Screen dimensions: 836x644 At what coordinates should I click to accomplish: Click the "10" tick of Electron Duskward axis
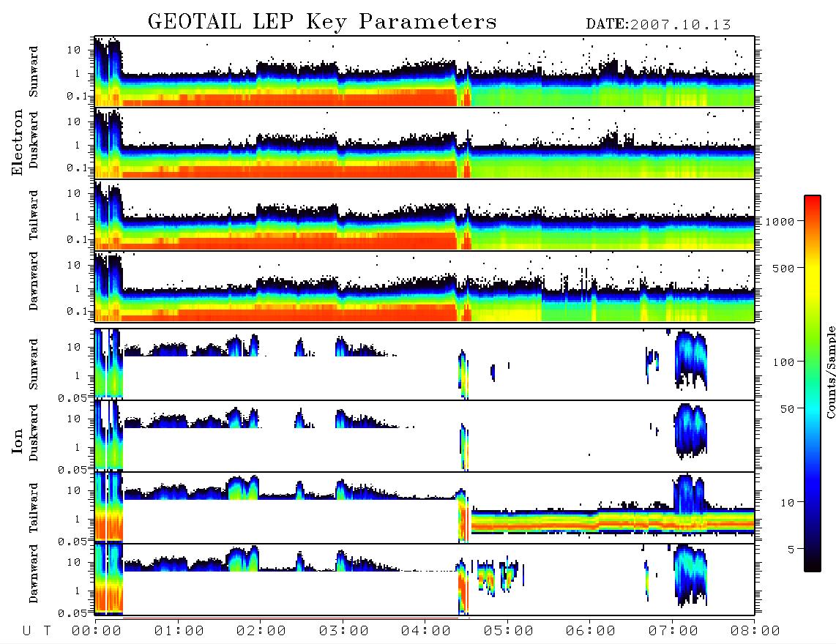tap(74, 121)
